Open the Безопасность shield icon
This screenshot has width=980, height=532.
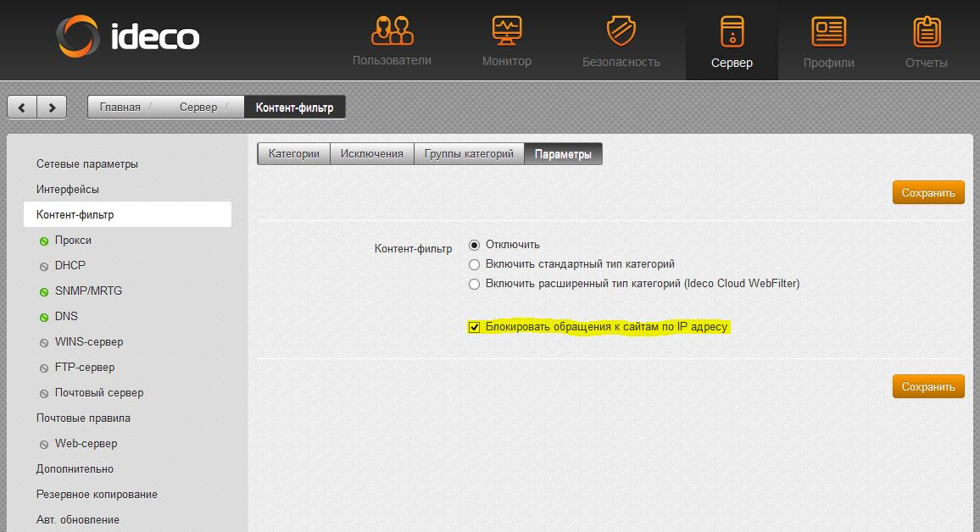[x=621, y=30]
